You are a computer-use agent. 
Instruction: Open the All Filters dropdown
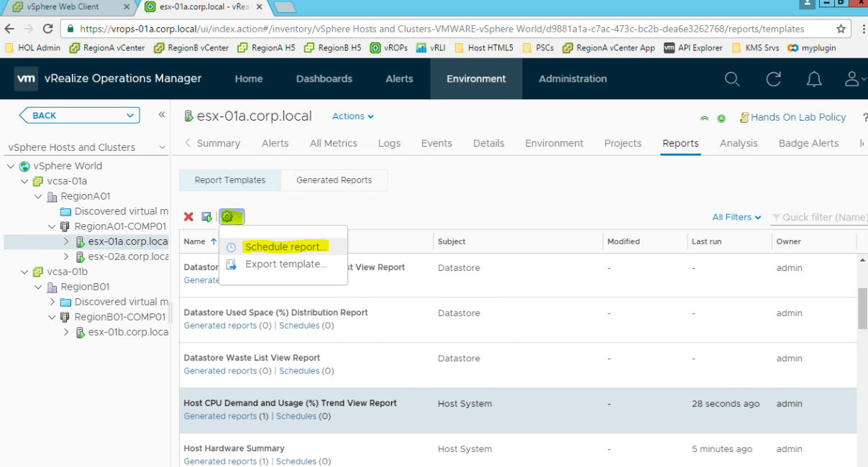736,217
